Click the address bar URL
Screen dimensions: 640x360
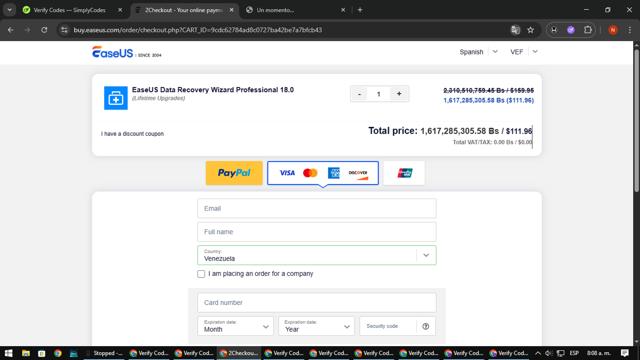tap(198, 30)
